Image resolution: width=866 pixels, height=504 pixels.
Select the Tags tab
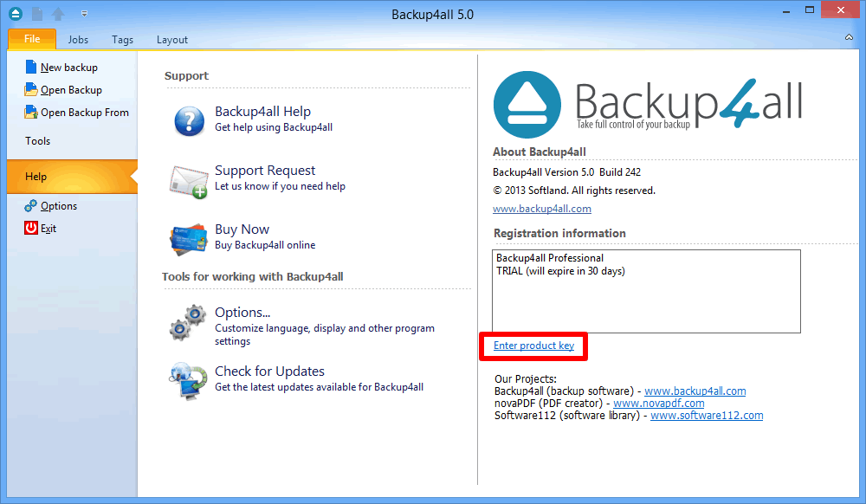(122, 40)
